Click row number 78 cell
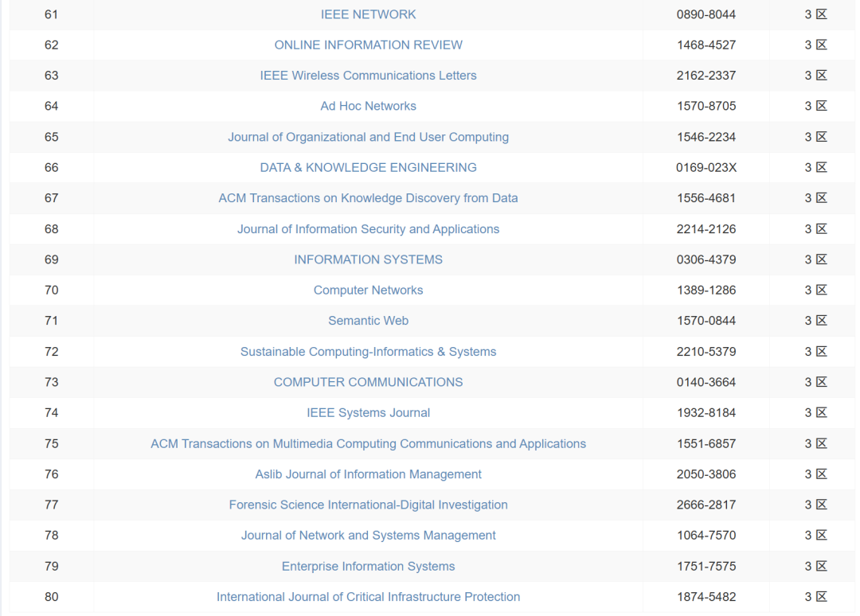This screenshot has height=616, width=860. (x=51, y=536)
